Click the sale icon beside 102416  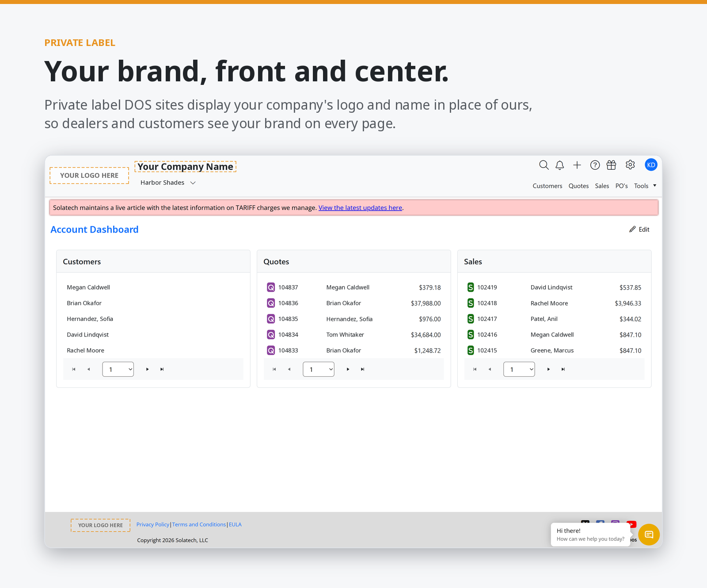coord(471,335)
